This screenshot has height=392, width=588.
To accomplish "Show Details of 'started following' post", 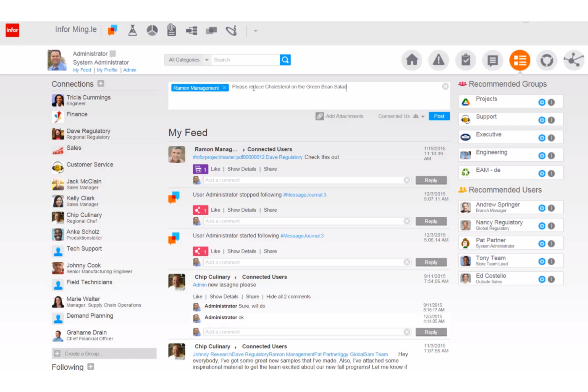I will [x=242, y=251].
